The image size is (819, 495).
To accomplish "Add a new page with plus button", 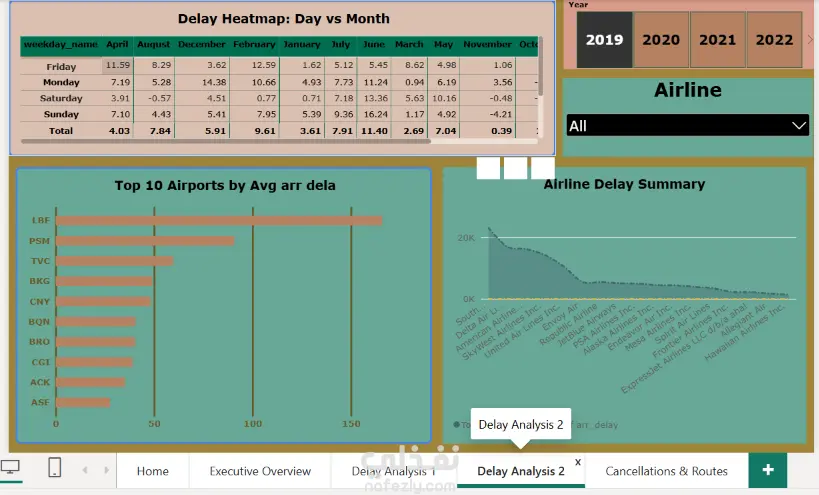I will [x=768, y=470].
